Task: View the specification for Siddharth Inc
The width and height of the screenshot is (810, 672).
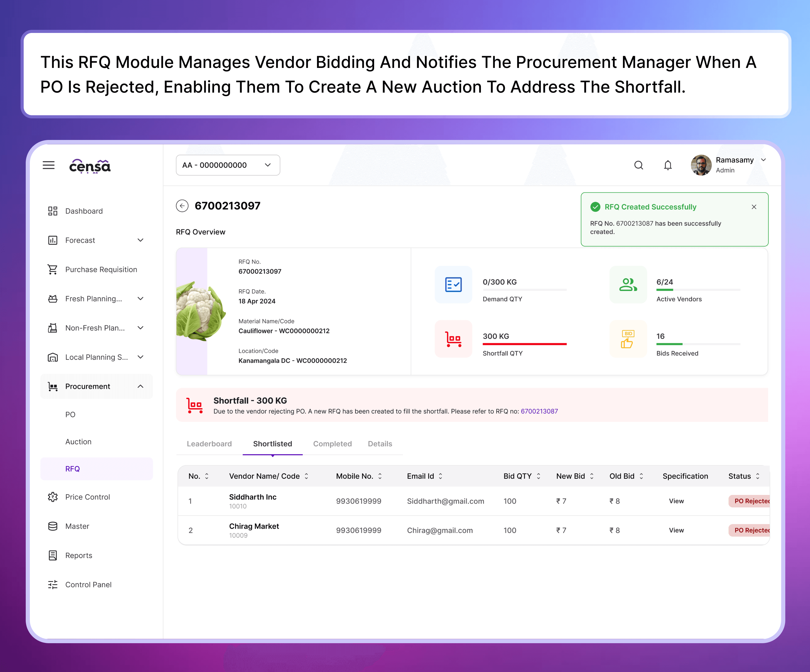Action: click(x=676, y=501)
